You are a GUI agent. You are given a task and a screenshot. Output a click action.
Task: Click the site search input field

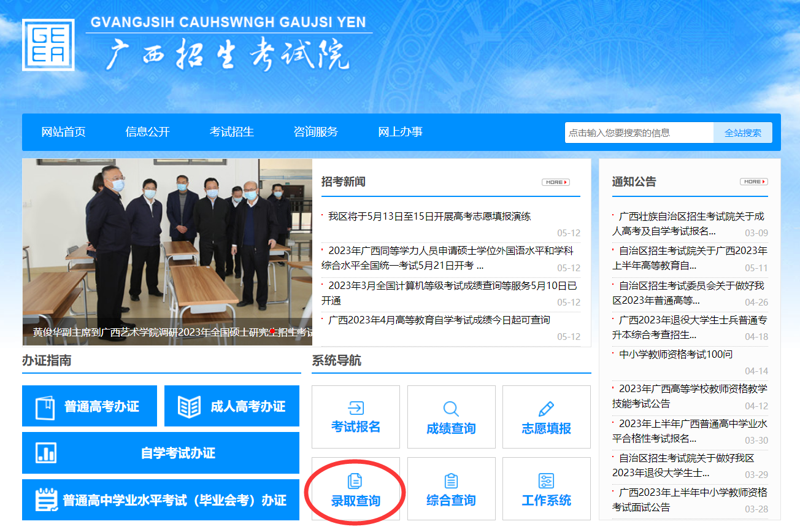click(638, 133)
